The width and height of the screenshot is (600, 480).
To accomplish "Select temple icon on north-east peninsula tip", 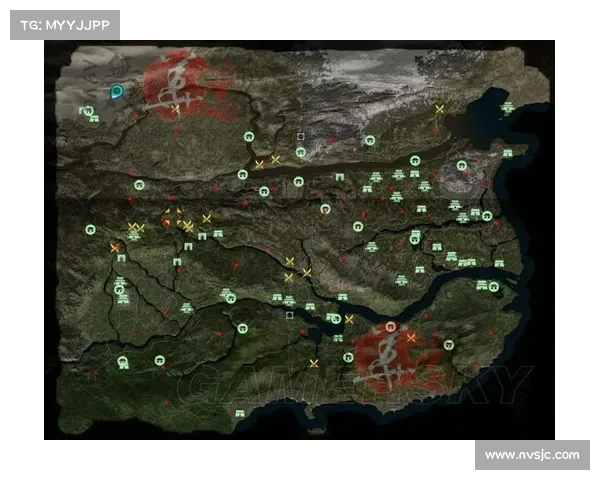I will click(x=508, y=108).
